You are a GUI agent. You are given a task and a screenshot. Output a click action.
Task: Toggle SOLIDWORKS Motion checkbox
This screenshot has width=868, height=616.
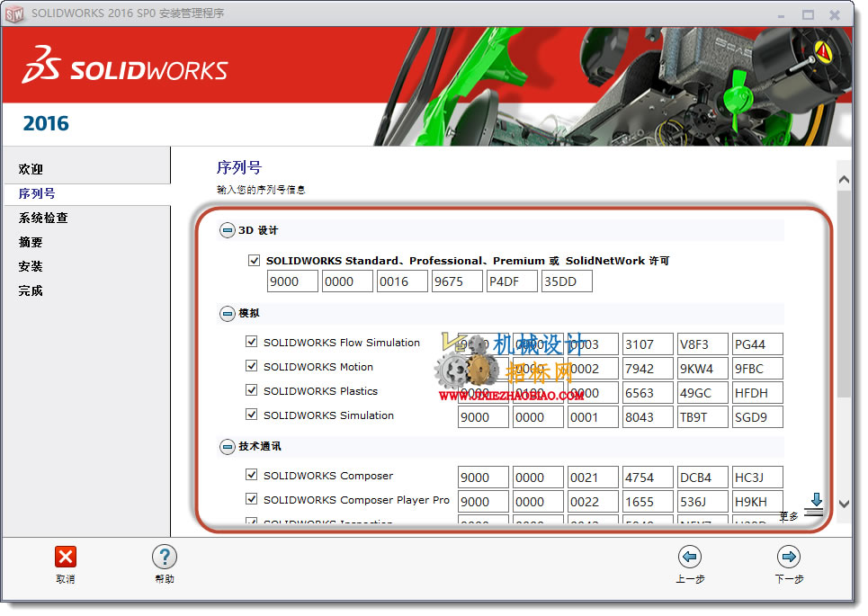251,366
